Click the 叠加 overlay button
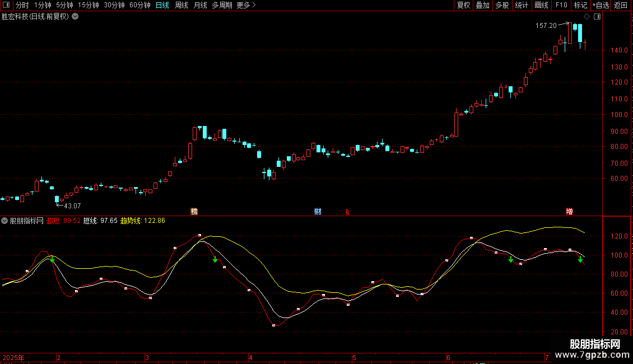The image size is (633, 364). [x=482, y=5]
